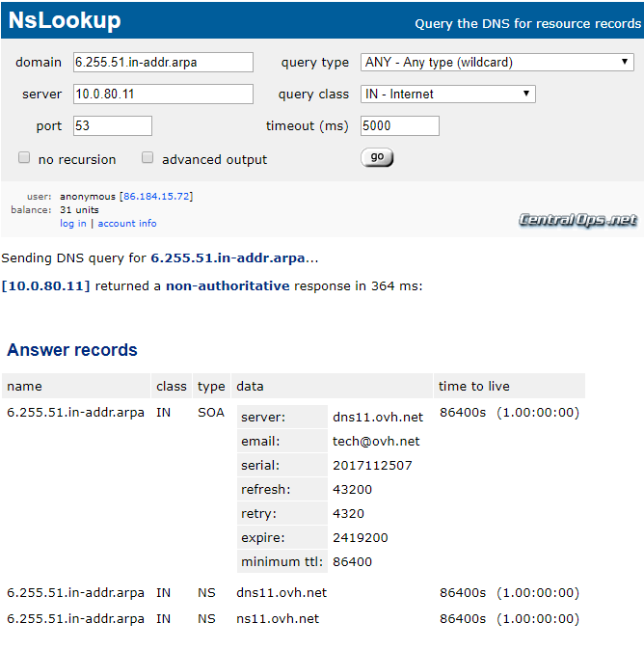Open the query type dropdown
The height and width of the screenshot is (650, 644).
(497, 62)
